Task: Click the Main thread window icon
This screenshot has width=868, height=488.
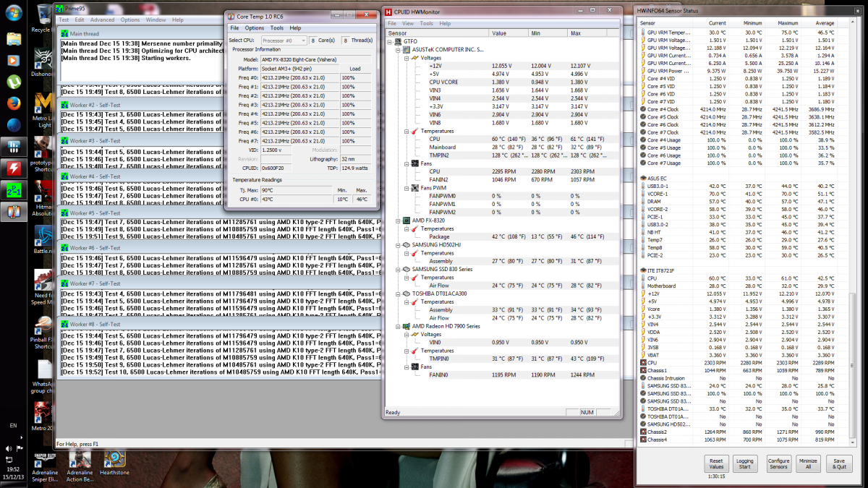Action: click(x=64, y=34)
